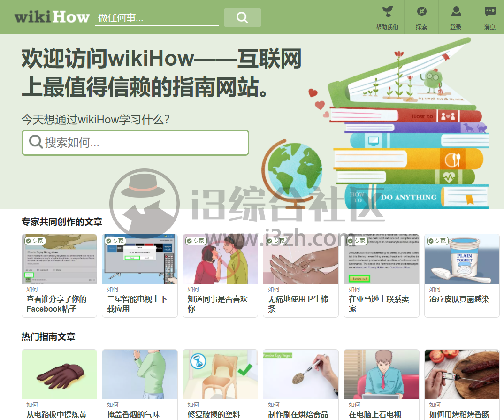Image resolution: width=504 pixels, height=420 pixels.
Task: Open article 修复破损的塑料
Action: coord(214,414)
